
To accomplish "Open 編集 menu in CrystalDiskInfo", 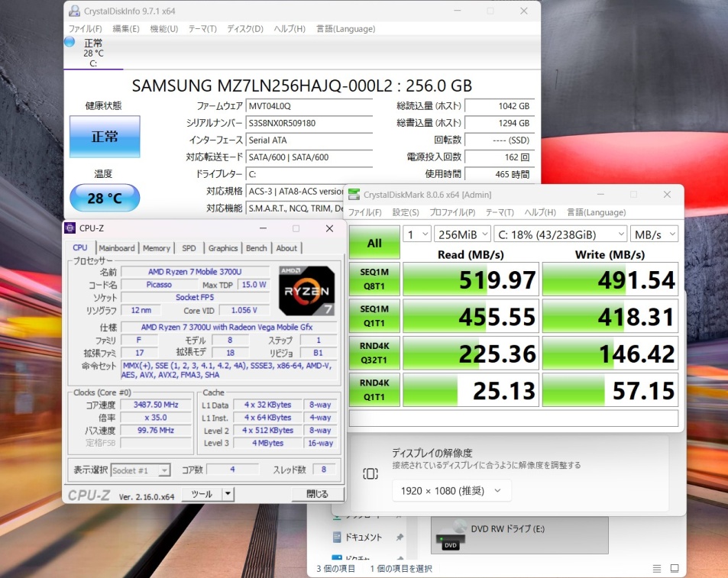I will pyautogui.click(x=126, y=29).
